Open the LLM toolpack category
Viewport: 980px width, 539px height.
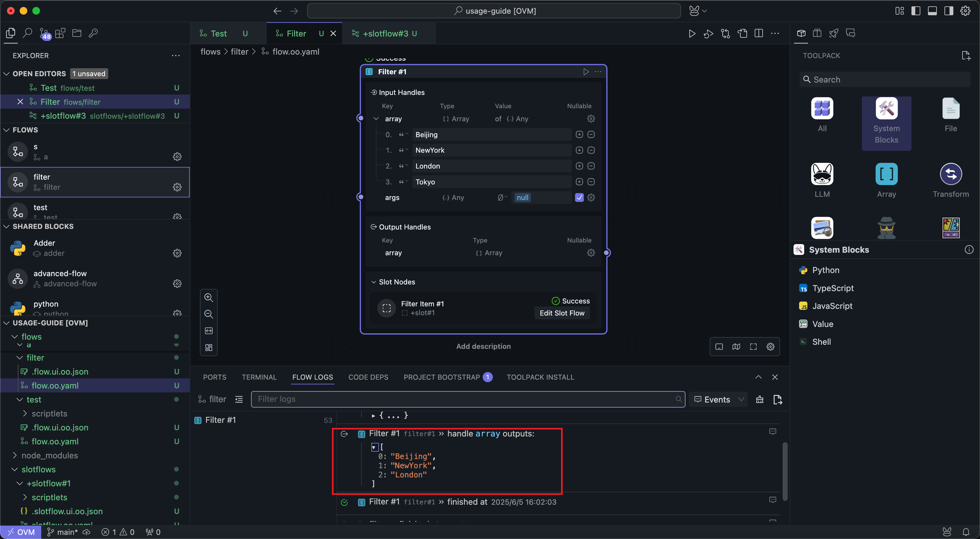pos(822,174)
